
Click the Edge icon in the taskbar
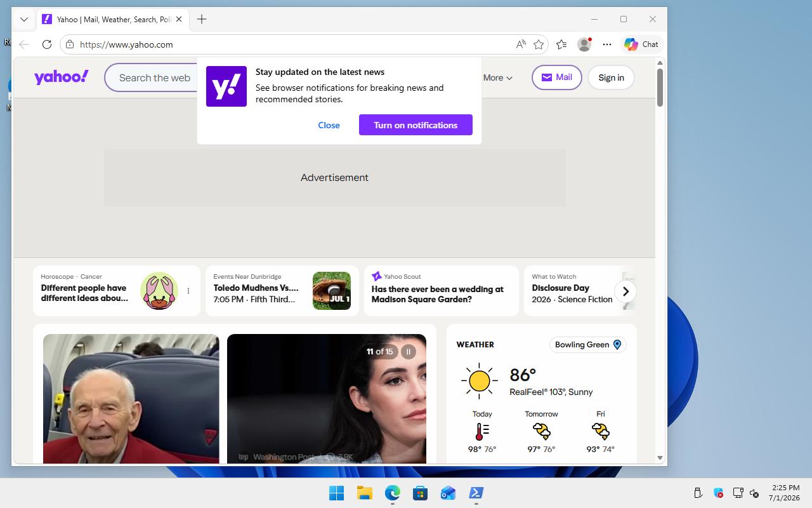(x=393, y=493)
